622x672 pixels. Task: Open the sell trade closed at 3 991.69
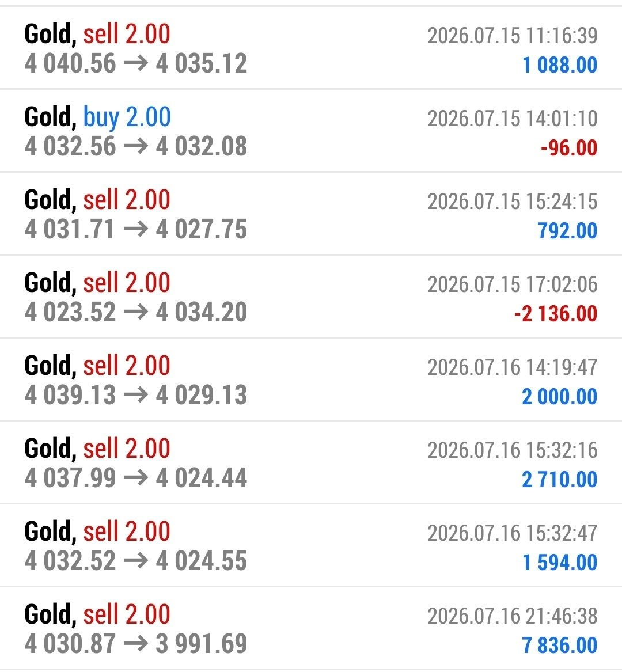pos(311,628)
